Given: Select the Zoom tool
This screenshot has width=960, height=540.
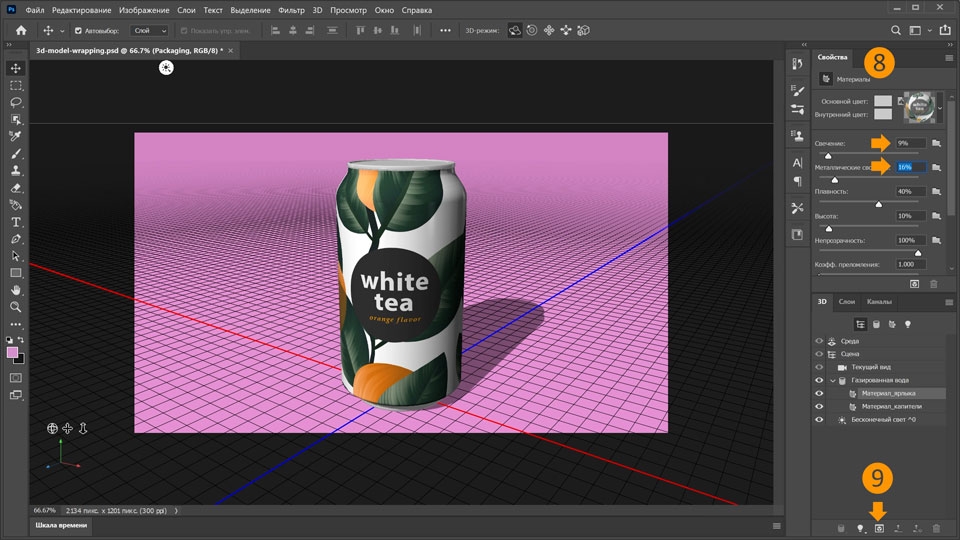Looking at the screenshot, I should pyautogui.click(x=16, y=307).
